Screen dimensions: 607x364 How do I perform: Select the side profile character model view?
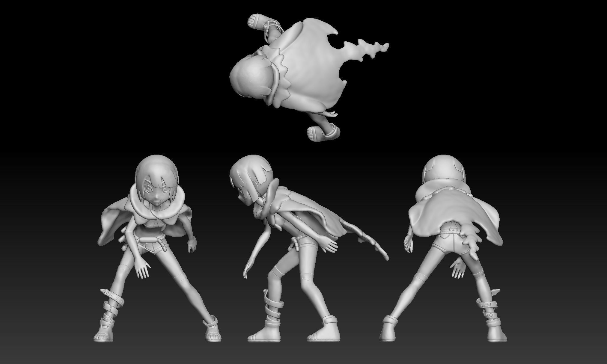point(309,249)
